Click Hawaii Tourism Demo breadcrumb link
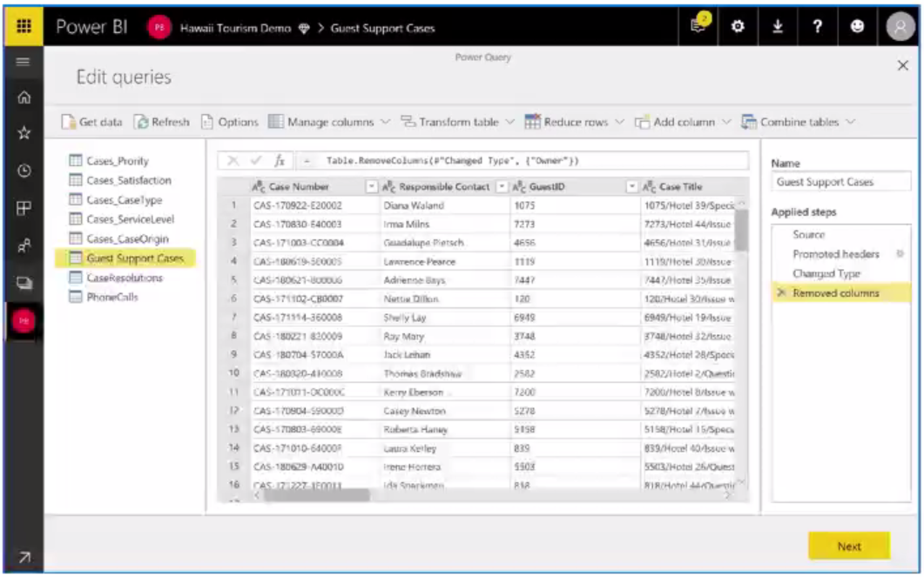Image resolution: width=924 pixels, height=577 pixels. click(235, 28)
